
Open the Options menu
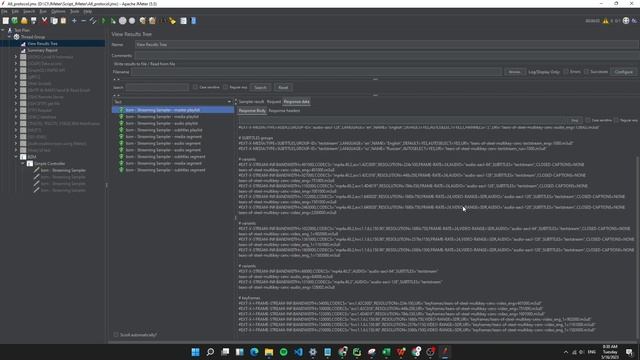(58, 11)
